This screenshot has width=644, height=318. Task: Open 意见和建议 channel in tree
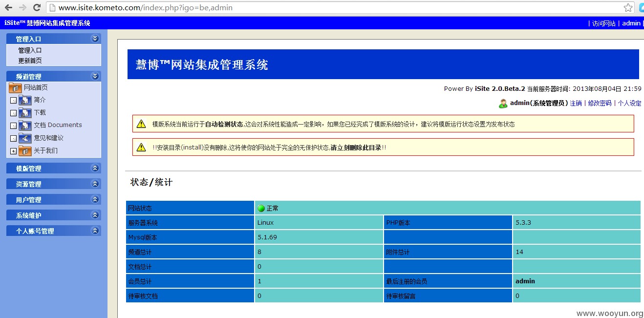pos(48,138)
